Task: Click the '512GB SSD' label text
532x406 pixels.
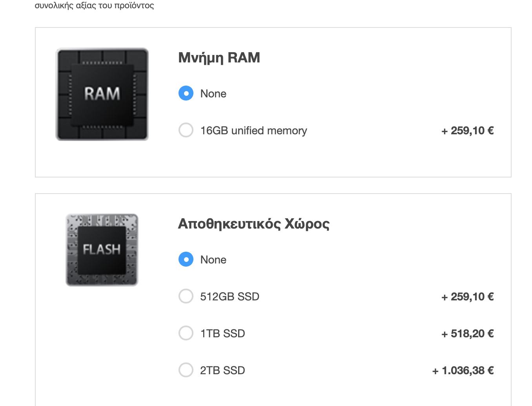Action: pyautogui.click(x=230, y=296)
